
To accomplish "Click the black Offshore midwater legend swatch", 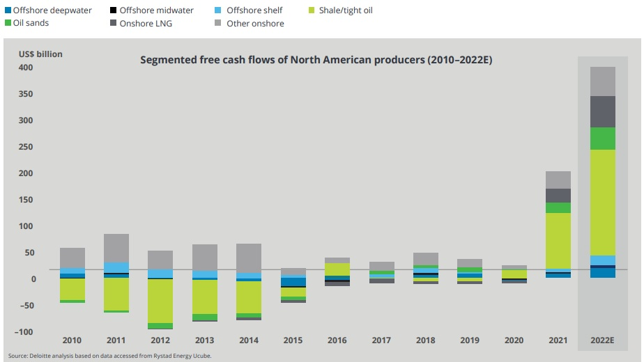I will tap(113, 11).
